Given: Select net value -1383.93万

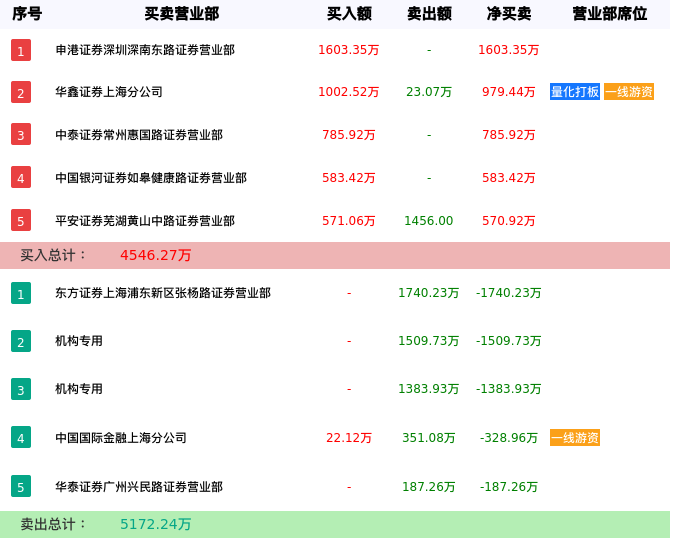Looking at the screenshot, I should click(509, 389).
